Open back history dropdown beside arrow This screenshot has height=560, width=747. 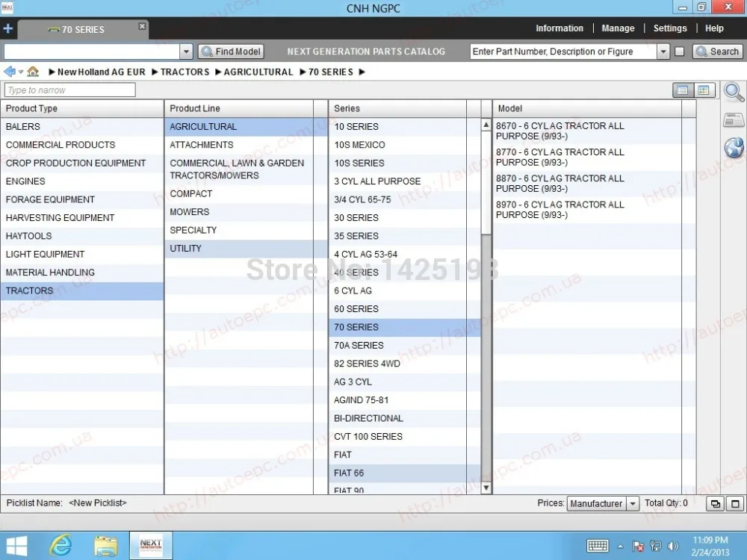pos(21,72)
